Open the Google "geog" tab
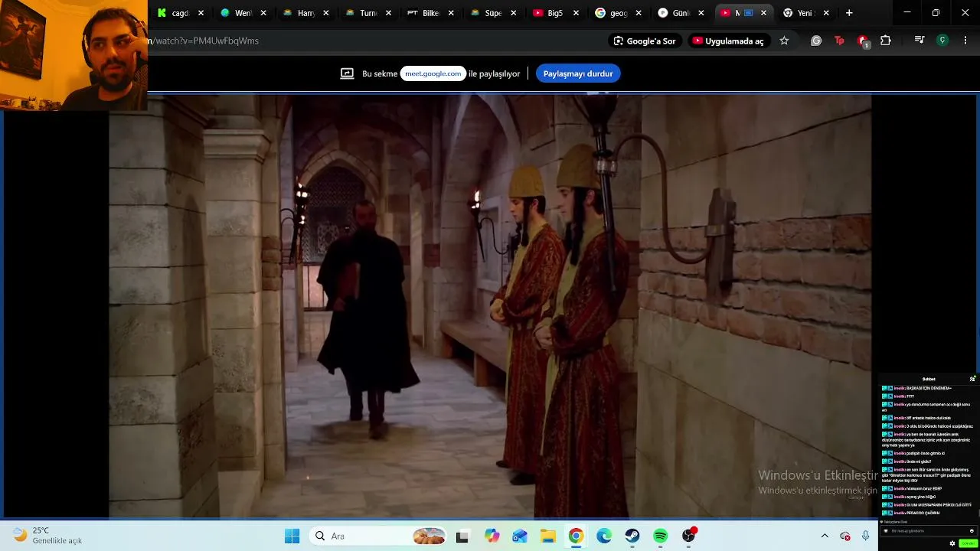Viewport: 980px width, 551px height. pyautogui.click(x=618, y=13)
